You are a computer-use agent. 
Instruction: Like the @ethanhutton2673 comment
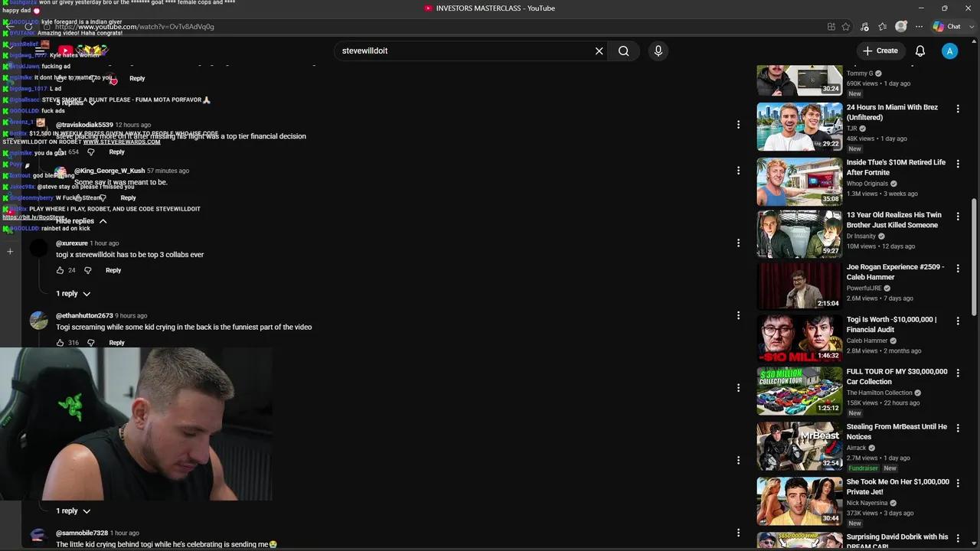(x=60, y=343)
